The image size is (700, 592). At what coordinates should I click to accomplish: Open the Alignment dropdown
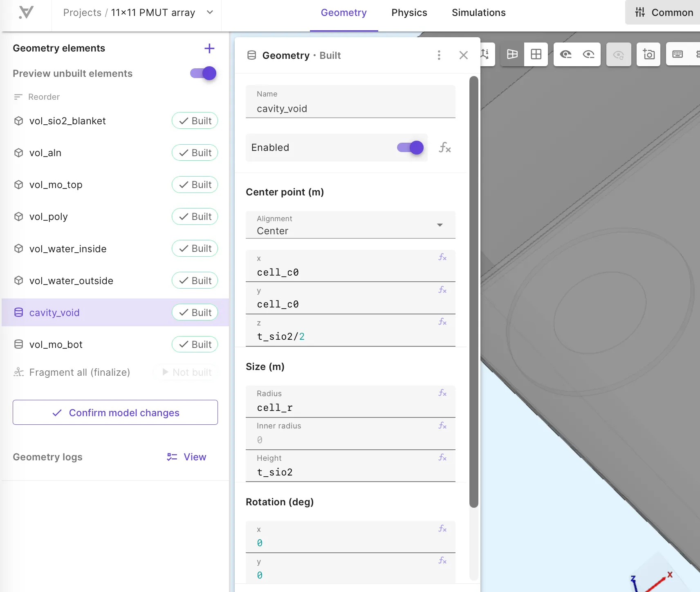click(350, 225)
